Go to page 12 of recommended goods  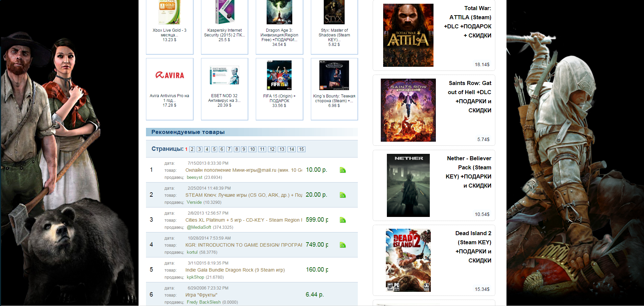(272, 149)
